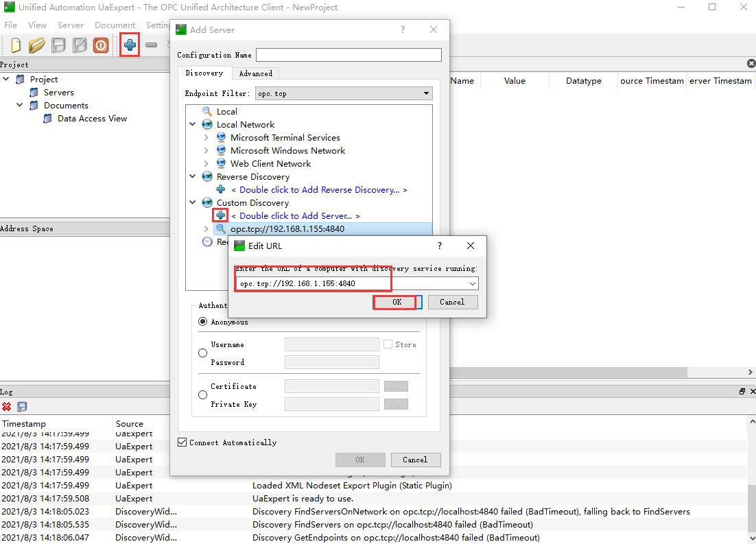Image resolution: width=756 pixels, height=544 pixels.
Task: Click the Local Network globe icon
Action: (207, 124)
